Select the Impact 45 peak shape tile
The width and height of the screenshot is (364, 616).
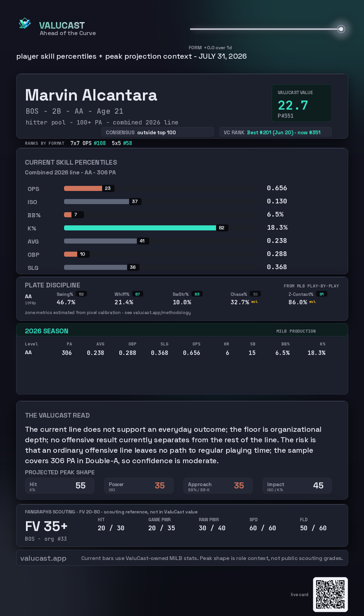coord(297,485)
